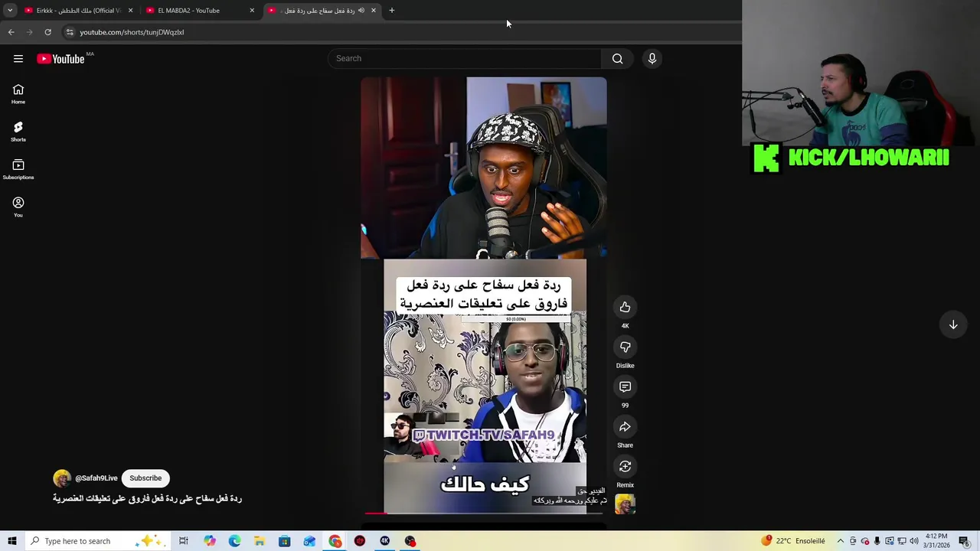Go forward in browser history
The image size is (980, 551).
click(29, 32)
